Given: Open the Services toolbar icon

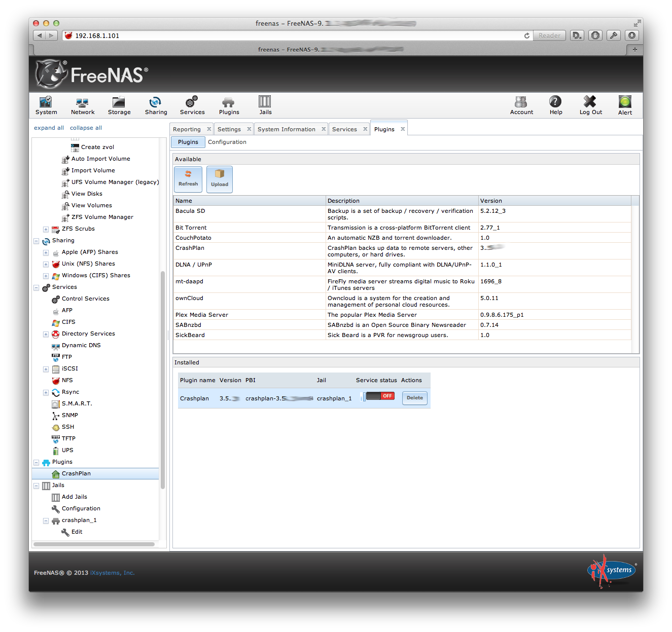Looking at the screenshot, I should click(x=192, y=105).
